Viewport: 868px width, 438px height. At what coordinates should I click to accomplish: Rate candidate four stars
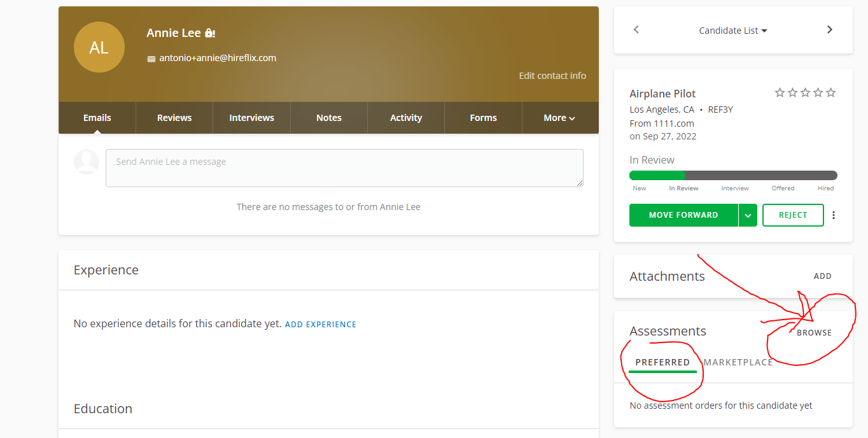[x=818, y=93]
